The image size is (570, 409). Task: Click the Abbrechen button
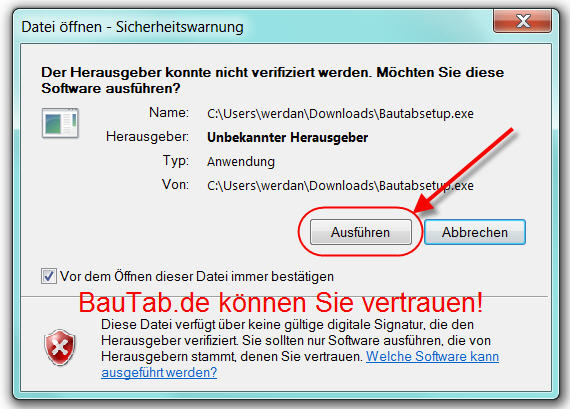tap(475, 232)
